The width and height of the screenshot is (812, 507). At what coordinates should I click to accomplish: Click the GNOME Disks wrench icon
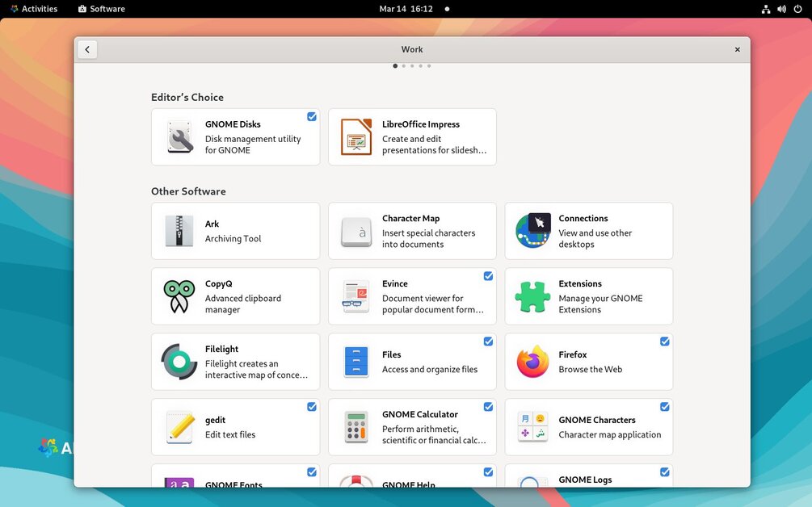pyautogui.click(x=179, y=137)
